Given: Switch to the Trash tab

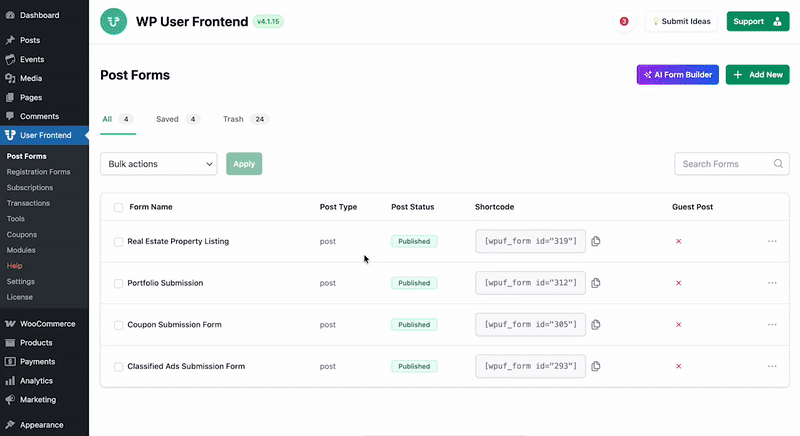Looking at the screenshot, I should pyautogui.click(x=246, y=119).
